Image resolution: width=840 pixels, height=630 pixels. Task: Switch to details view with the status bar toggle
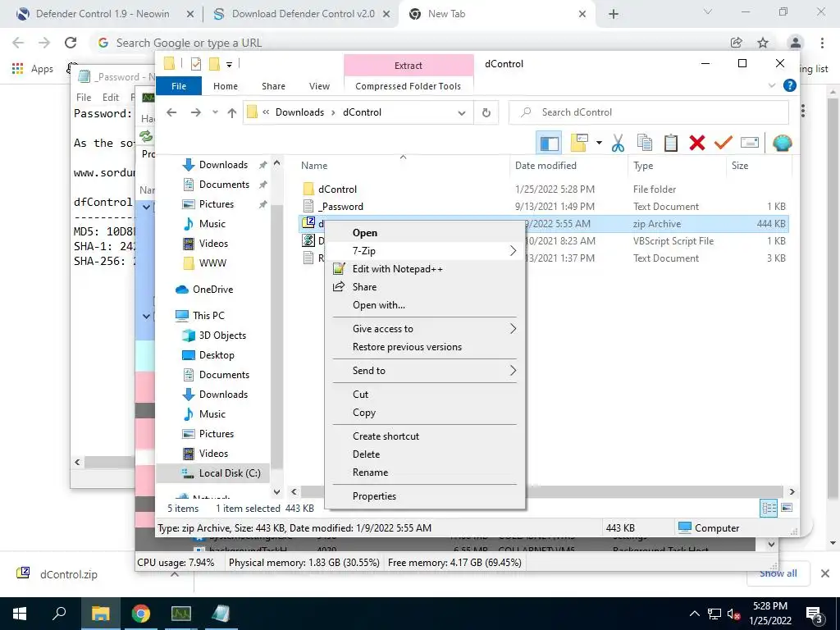coord(769,508)
